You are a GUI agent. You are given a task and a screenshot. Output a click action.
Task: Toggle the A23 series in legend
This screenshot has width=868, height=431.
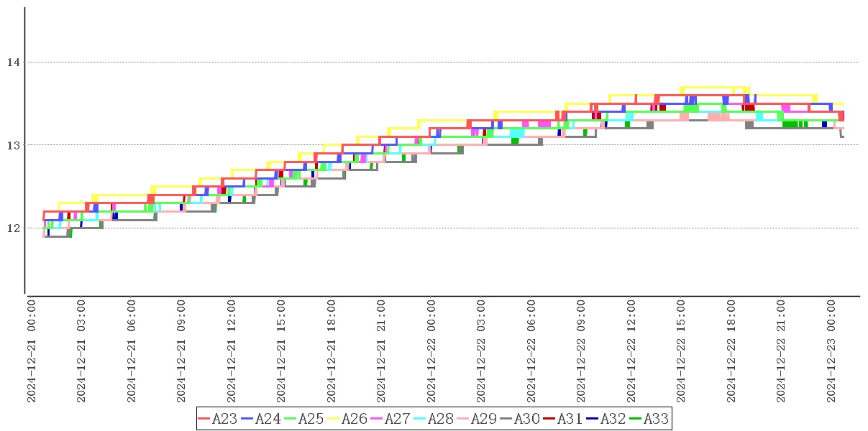[216, 419]
